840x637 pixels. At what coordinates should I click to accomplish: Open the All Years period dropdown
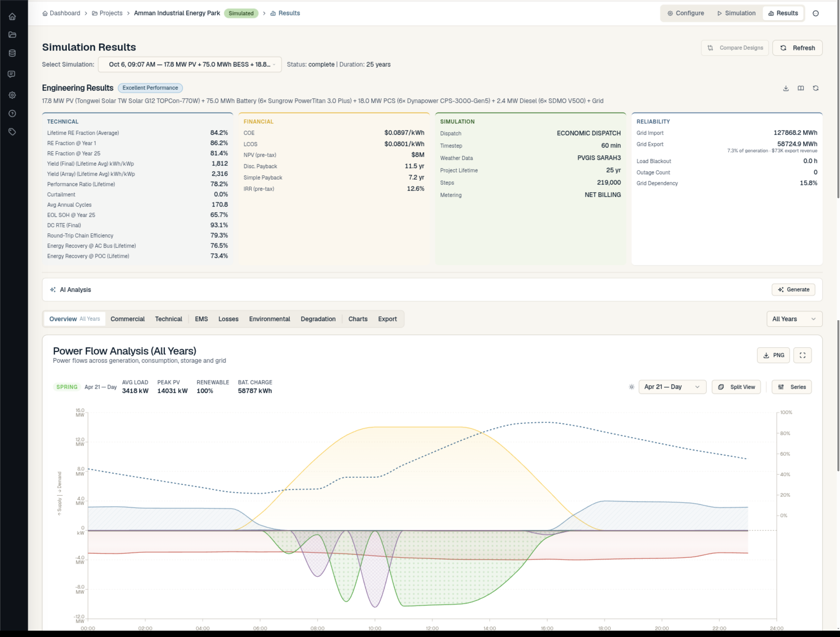click(x=794, y=319)
